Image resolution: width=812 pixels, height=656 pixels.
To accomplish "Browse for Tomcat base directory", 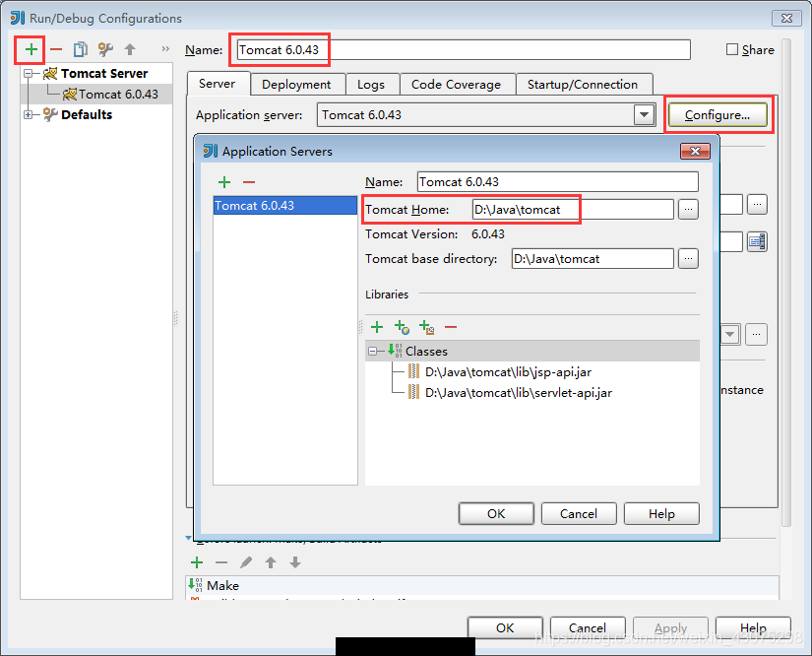I will pyautogui.click(x=688, y=259).
